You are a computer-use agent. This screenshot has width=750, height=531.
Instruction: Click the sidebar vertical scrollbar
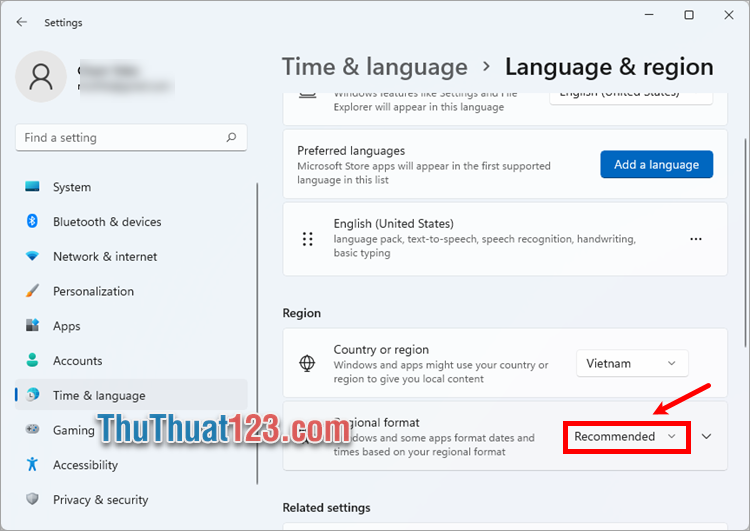tap(257, 333)
